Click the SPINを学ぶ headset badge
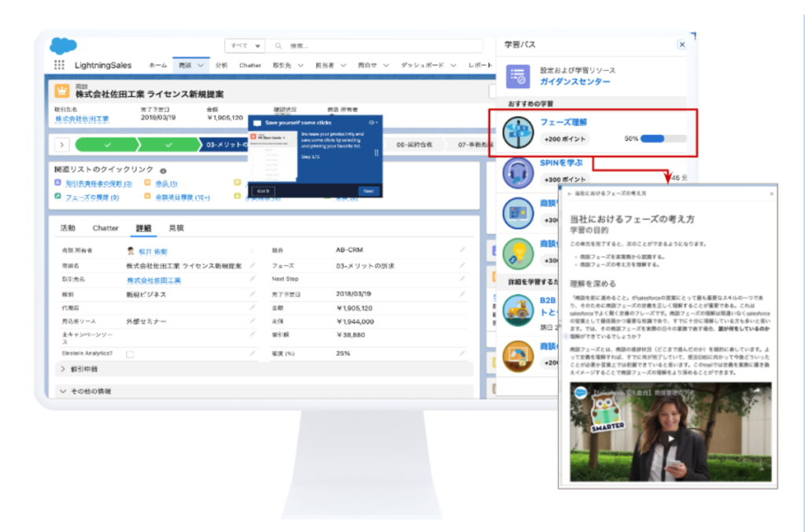 [518, 172]
